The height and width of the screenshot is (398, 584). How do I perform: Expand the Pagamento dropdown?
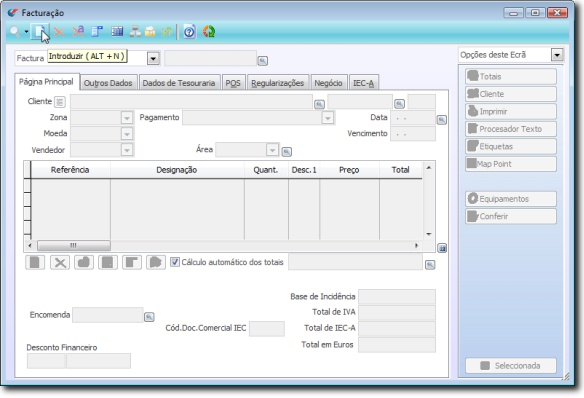(x=327, y=118)
